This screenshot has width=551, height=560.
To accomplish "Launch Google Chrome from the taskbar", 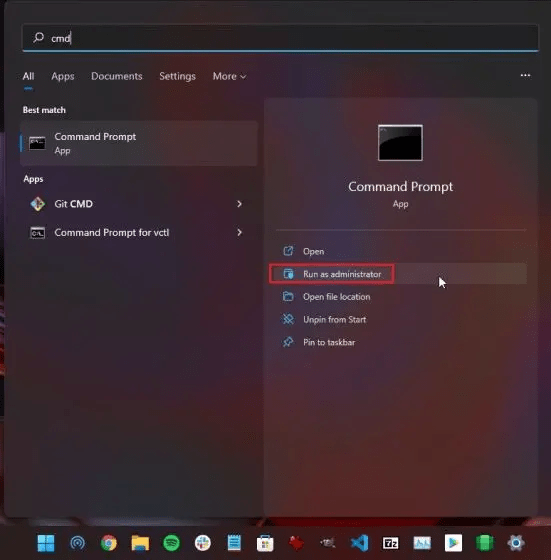I will (x=109, y=543).
